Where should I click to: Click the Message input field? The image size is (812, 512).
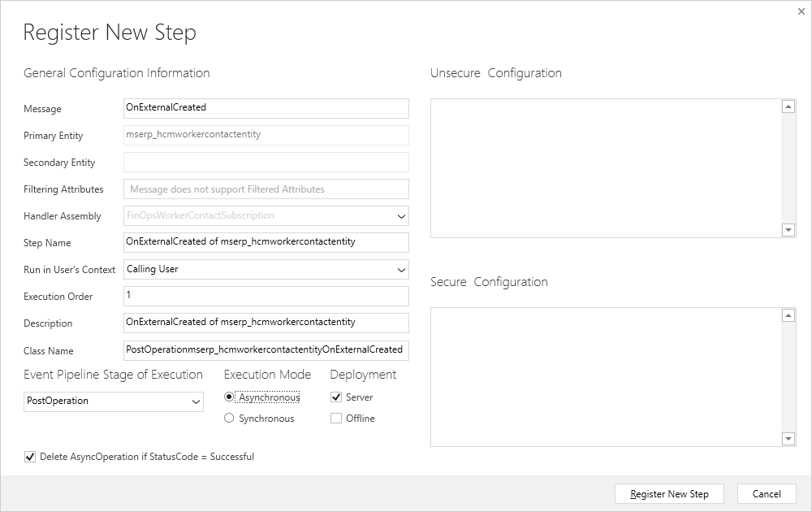(266, 108)
